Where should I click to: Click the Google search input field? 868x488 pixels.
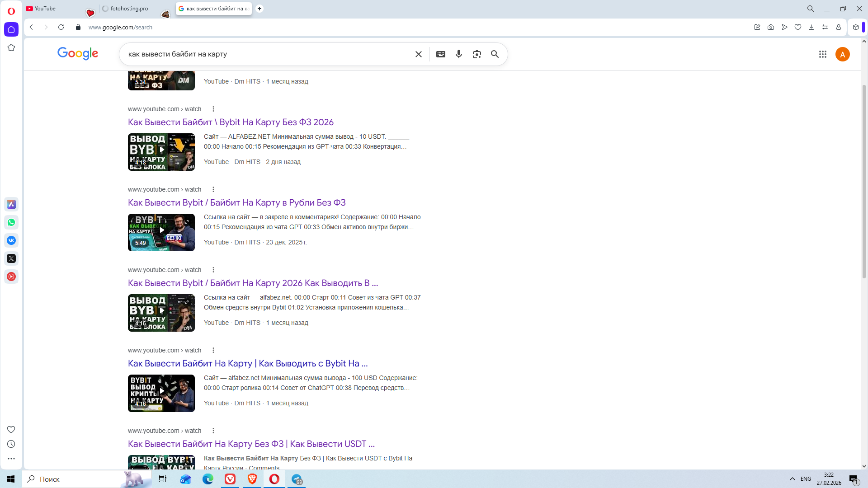coord(267,54)
